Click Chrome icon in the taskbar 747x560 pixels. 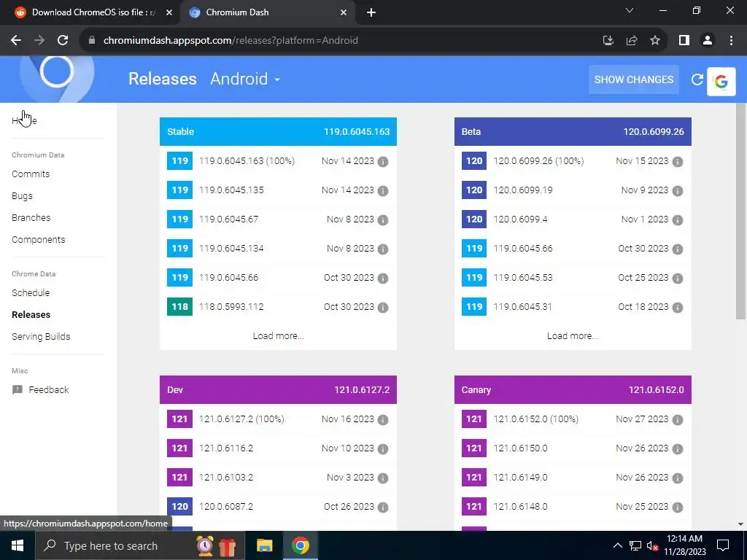[300, 545]
